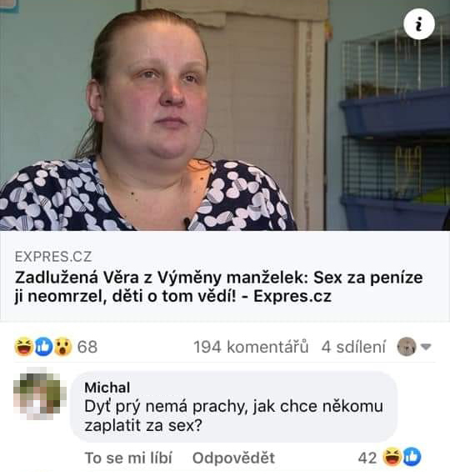
Task: Click the Wow reaction icon beside 68
Action: click(x=62, y=347)
